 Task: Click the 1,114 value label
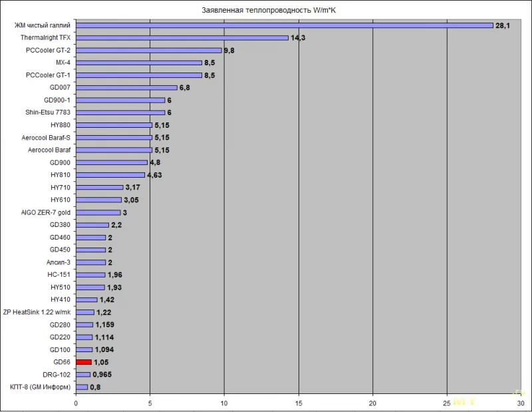[x=104, y=337]
